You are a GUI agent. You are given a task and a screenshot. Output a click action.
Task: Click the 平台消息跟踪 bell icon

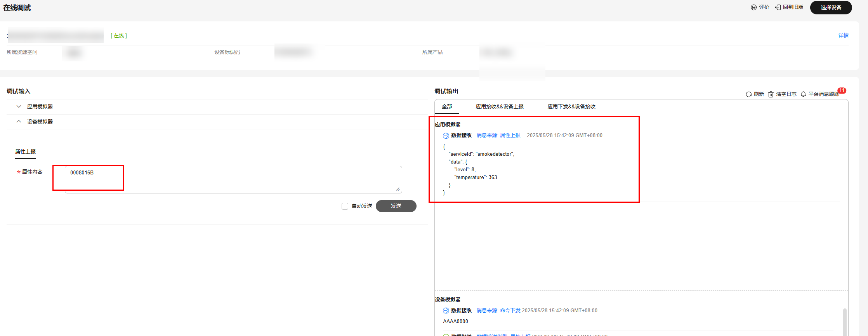click(x=804, y=94)
